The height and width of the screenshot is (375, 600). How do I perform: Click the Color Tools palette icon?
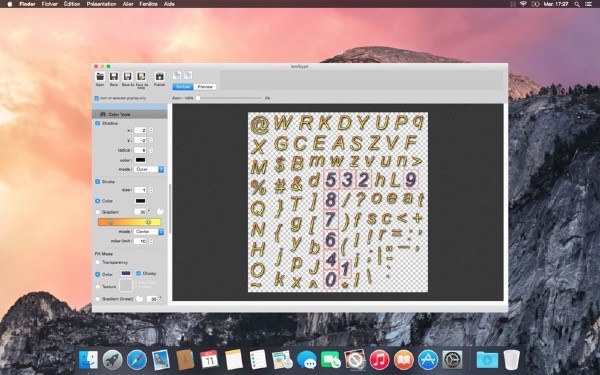(103, 114)
